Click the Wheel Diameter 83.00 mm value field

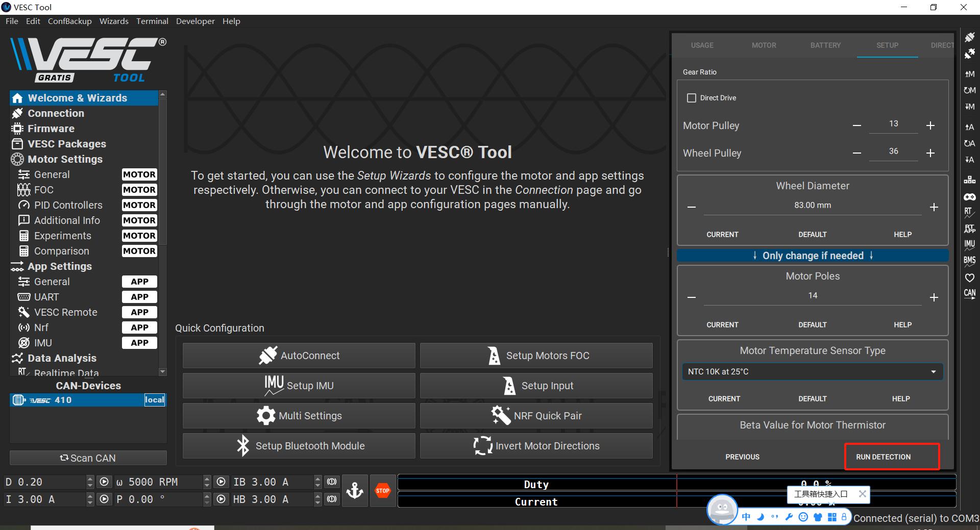coord(812,206)
